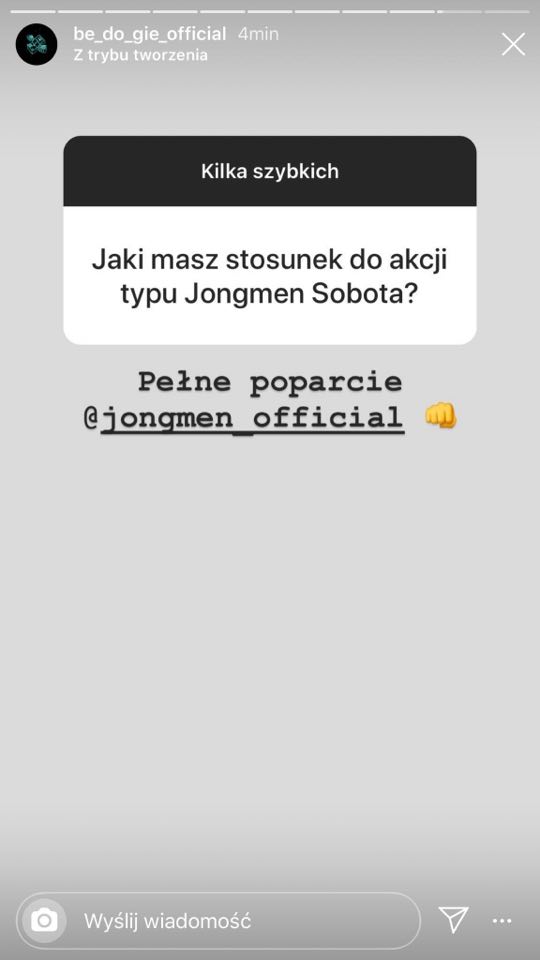This screenshot has width=540, height=960.
Task: Open the be_do_gie_official username link
Action: (x=149, y=34)
